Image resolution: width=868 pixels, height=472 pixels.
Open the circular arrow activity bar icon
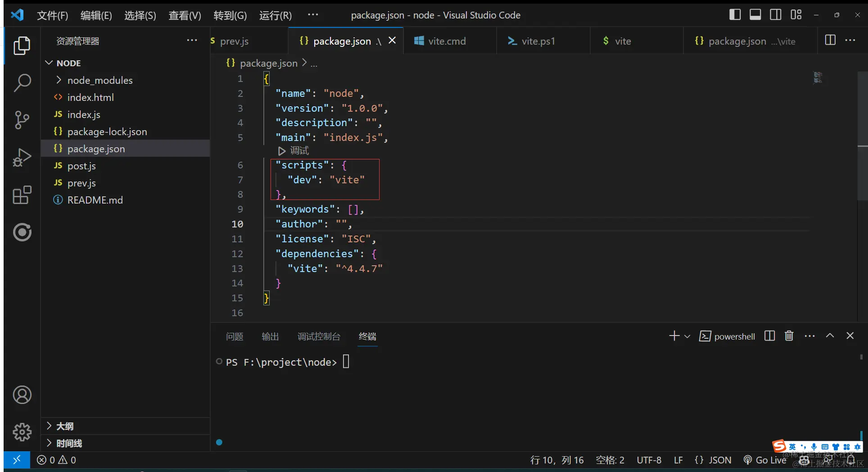click(22, 232)
